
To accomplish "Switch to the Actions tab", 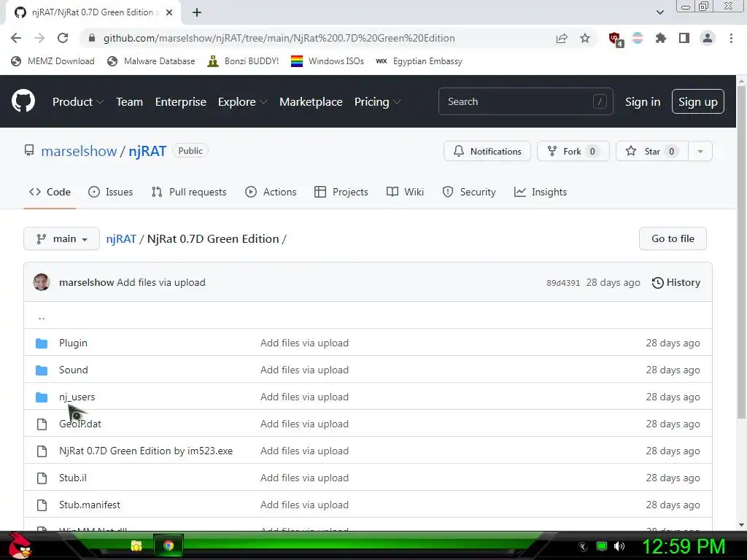I will pos(271,192).
